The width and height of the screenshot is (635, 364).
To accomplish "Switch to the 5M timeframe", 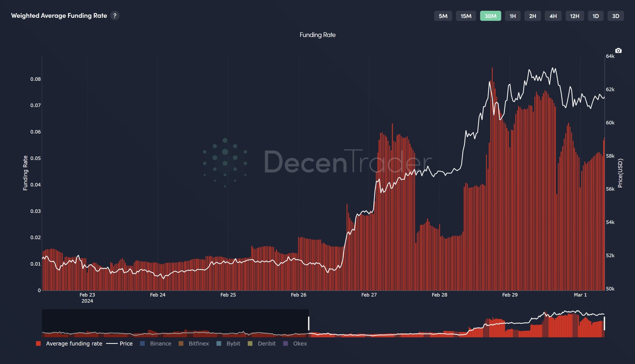I will pyautogui.click(x=443, y=16).
